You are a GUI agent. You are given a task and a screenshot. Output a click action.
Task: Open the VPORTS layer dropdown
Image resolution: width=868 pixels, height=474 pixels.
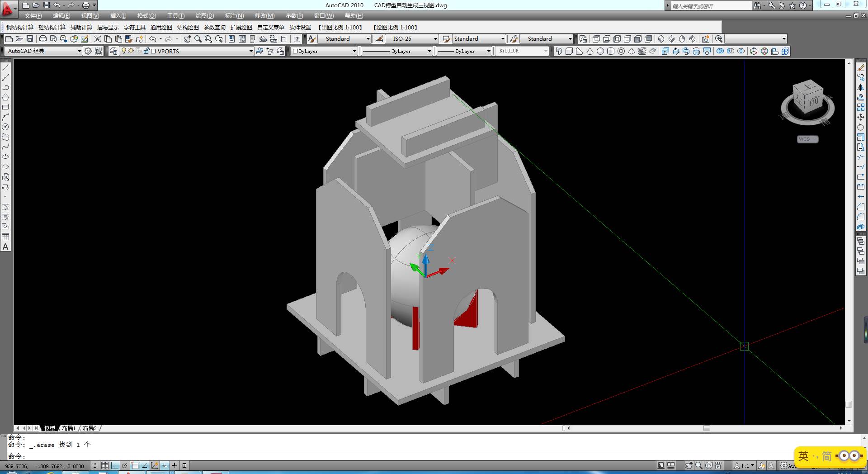pos(187,51)
